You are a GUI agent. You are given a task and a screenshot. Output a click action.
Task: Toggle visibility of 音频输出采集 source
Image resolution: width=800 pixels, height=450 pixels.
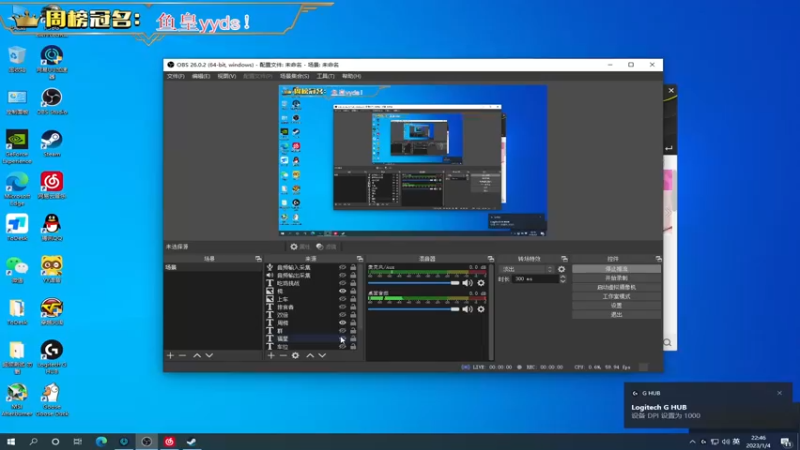[x=342, y=275]
